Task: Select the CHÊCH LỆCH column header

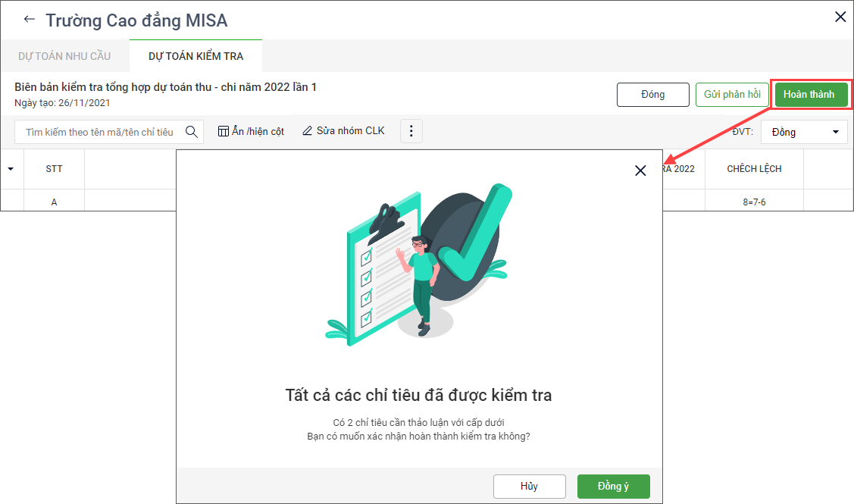Action: (x=753, y=169)
